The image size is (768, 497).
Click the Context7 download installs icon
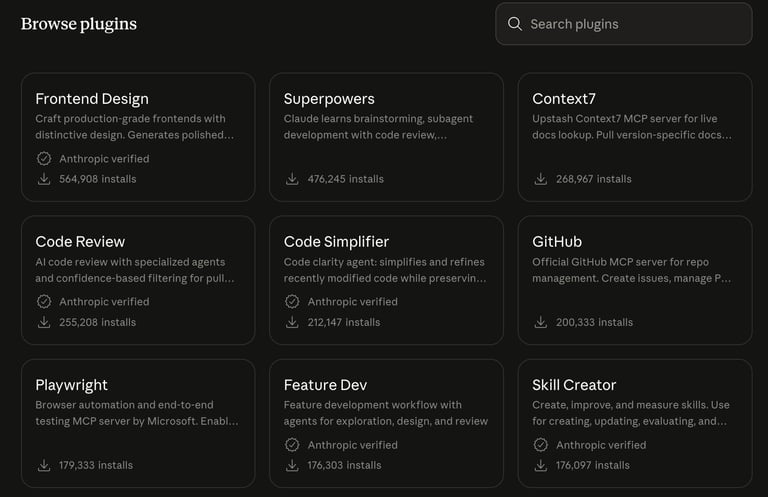pyautogui.click(x=541, y=179)
